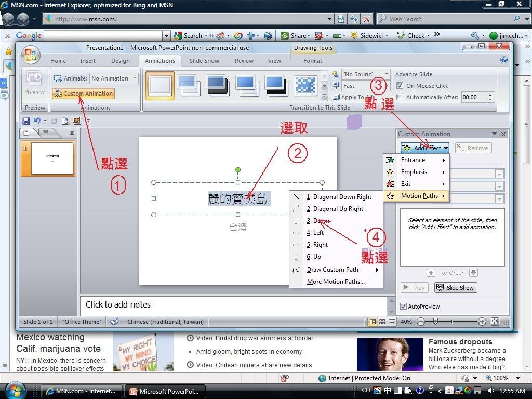
Task: Click the Internet Explorer back arrow
Action: click(8, 19)
